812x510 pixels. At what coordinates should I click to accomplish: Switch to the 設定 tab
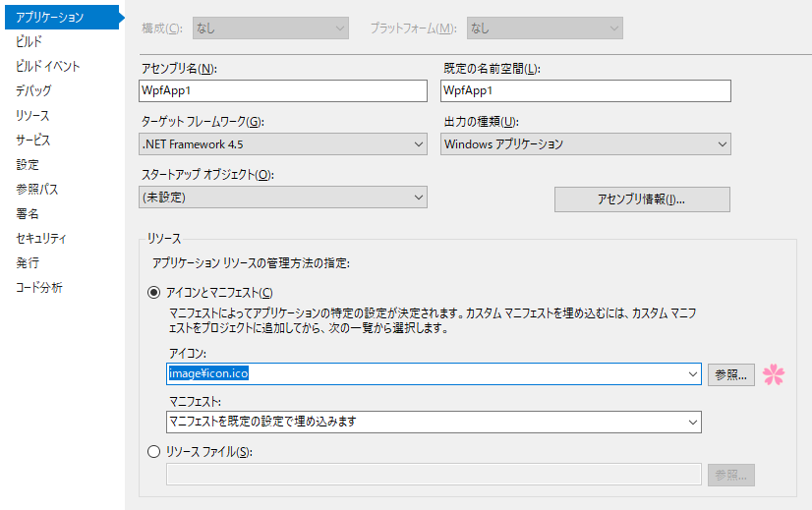pos(28,165)
